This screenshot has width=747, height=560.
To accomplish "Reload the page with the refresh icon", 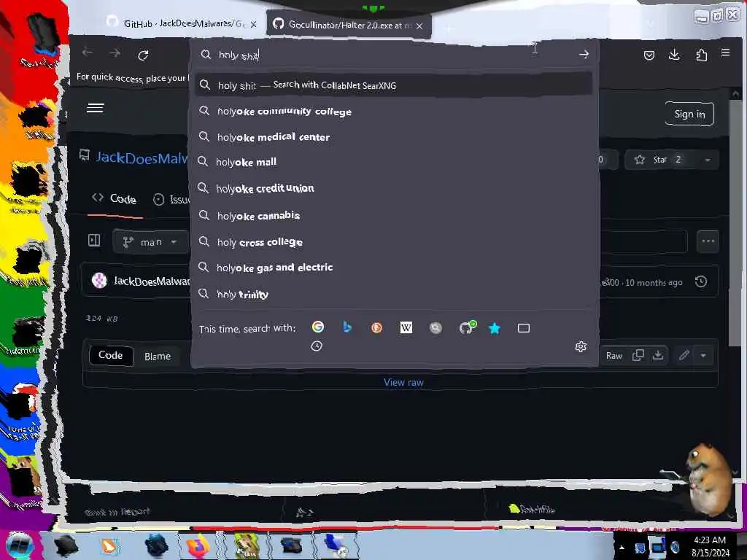I will click(x=143, y=55).
